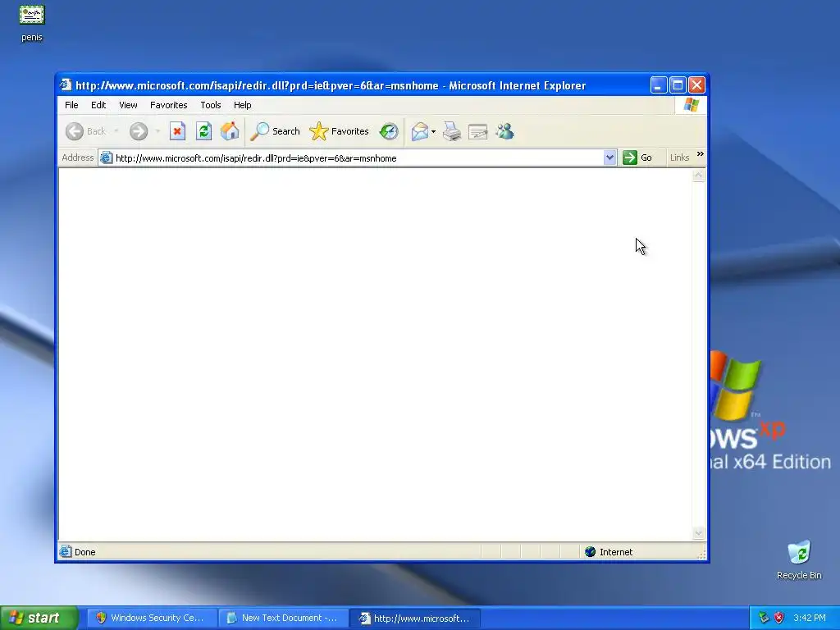Select the Recycle Bin desktop icon
The width and height of the screenshot is (840, 630).
(799, 559)
